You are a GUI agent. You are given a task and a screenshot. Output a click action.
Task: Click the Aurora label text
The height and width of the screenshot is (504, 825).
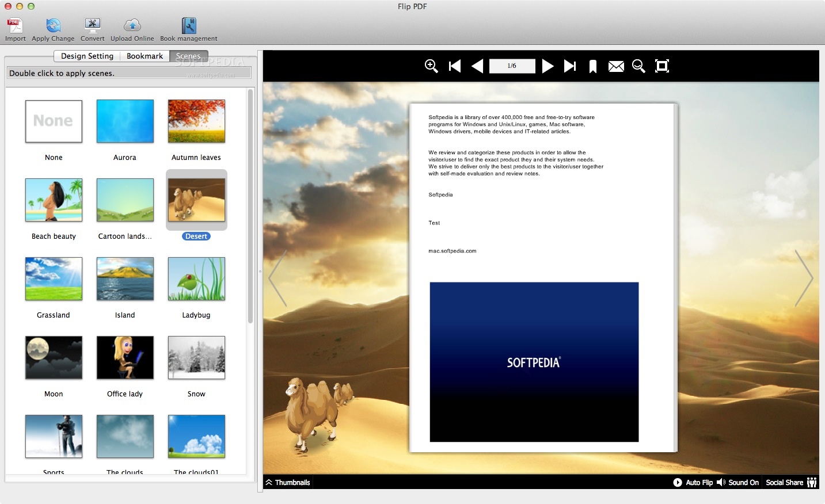point(125,158)
